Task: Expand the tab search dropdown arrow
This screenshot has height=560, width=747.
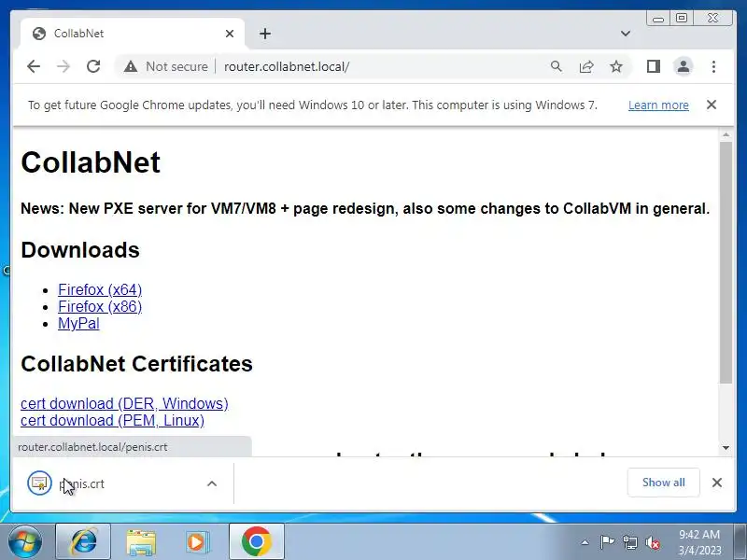Action: 626,34
